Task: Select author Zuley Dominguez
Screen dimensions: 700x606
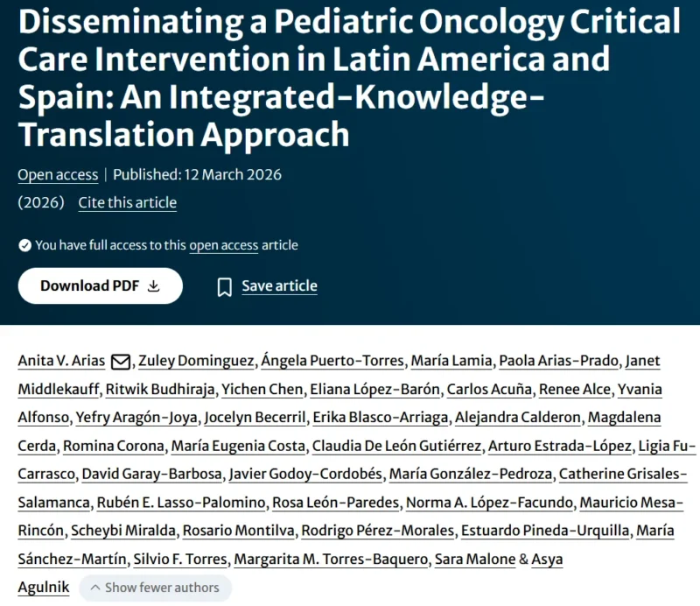Action: click(x=197, y=362)
